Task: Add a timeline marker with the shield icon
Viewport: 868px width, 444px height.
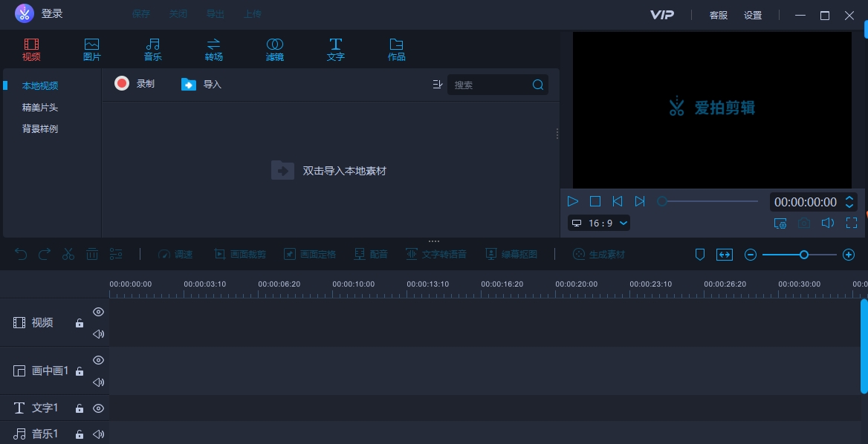Action: (x=700, y=255)
